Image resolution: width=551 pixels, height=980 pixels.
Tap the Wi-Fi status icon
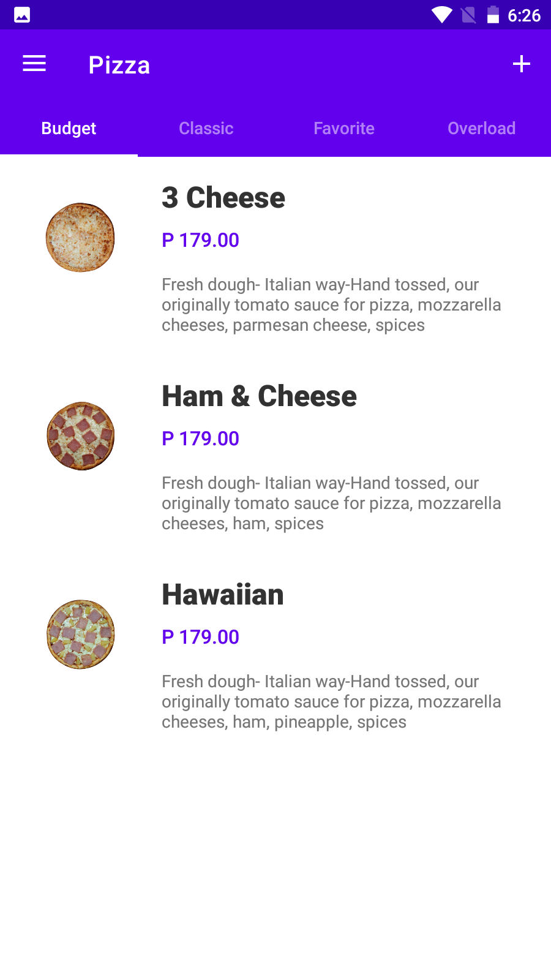click(x=441, y=15)
